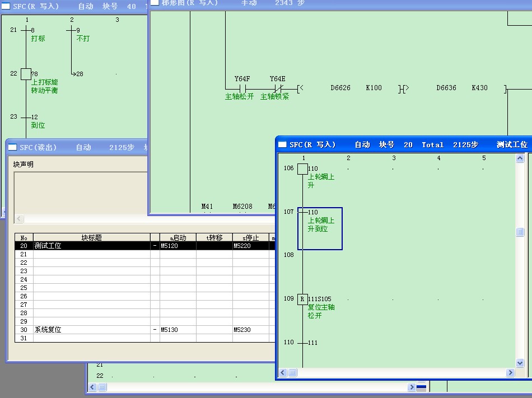Click the a启动 column header

coord(178,237)
